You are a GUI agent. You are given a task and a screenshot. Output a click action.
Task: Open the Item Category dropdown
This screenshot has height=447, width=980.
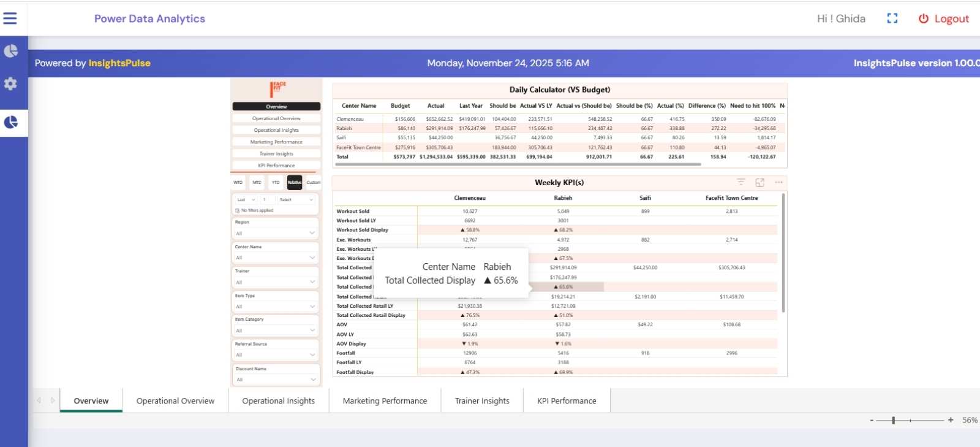[x=276, y=330]
